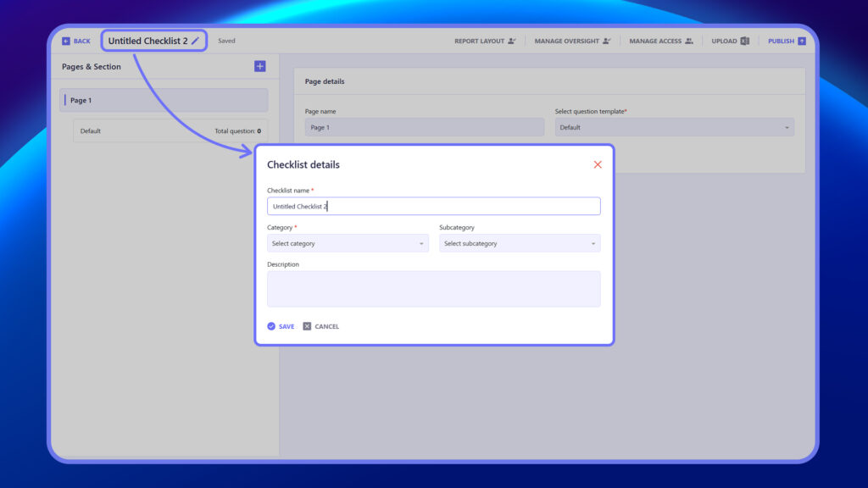The height and width of the screenshot is (488, 868).
Task: Click Upload with Excel icon
Action: tap(730, 41)
